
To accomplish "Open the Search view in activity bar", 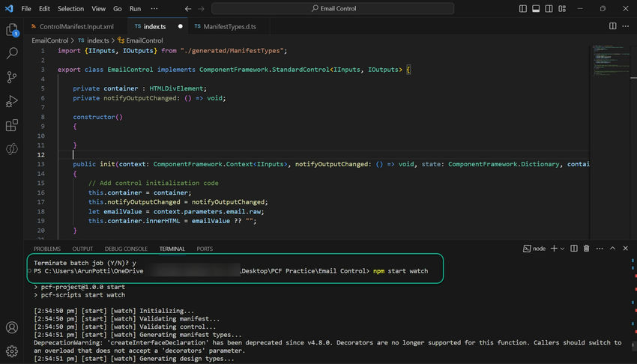I will tap(12, 53).
